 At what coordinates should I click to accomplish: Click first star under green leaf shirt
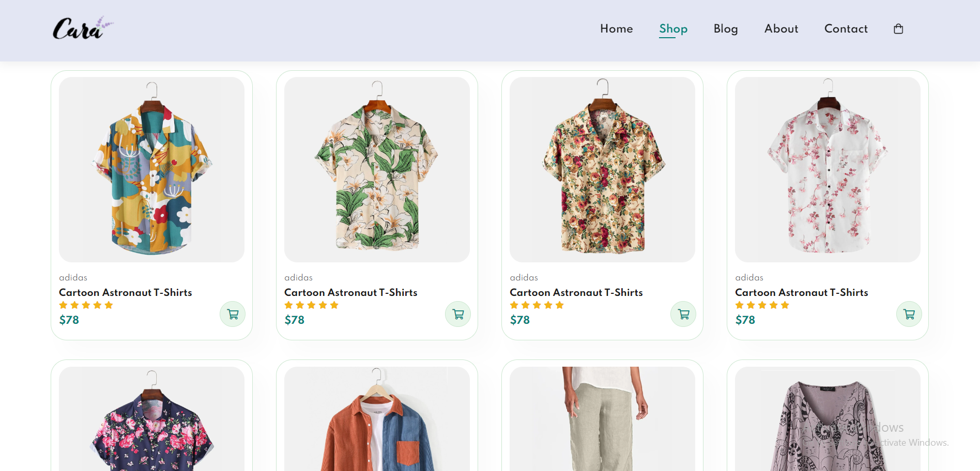(x=288, y=305)
